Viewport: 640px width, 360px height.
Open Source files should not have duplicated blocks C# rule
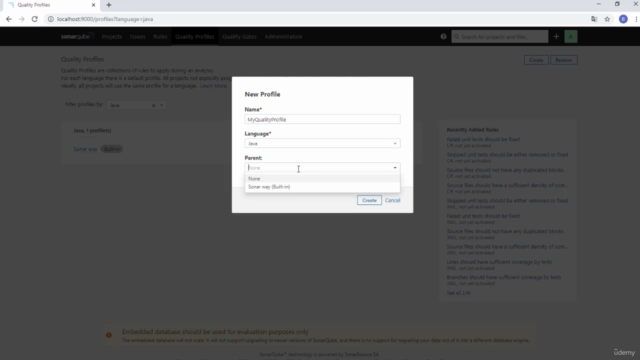click(505, 170)
